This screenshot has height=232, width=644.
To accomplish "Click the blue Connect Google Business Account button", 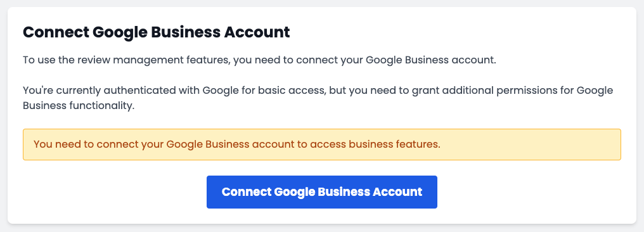I will 321,192.
